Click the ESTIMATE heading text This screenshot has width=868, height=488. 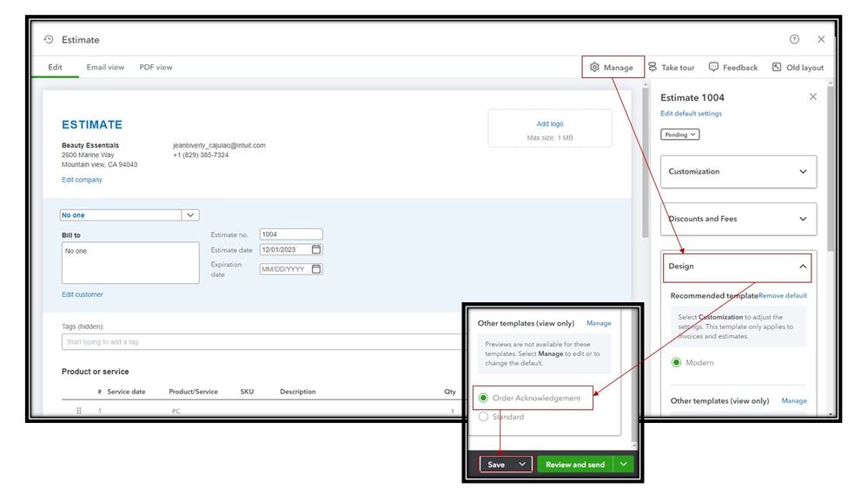[92, 124]
